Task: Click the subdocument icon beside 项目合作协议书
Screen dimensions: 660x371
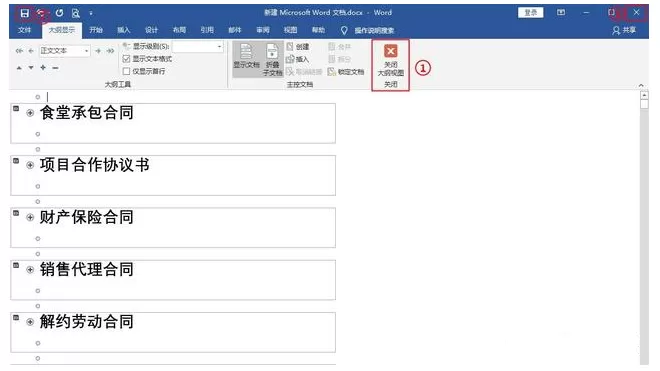Action: [16, 161]
